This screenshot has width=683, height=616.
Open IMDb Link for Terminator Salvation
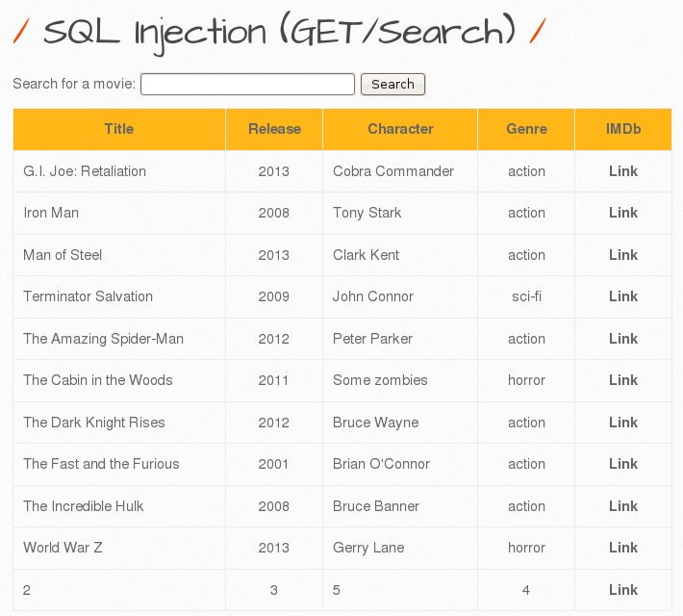[x=623, y=296]
